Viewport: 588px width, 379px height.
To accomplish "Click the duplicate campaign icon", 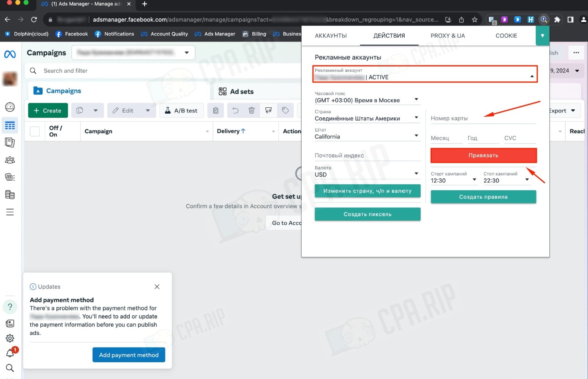I will tap(80, 111).
